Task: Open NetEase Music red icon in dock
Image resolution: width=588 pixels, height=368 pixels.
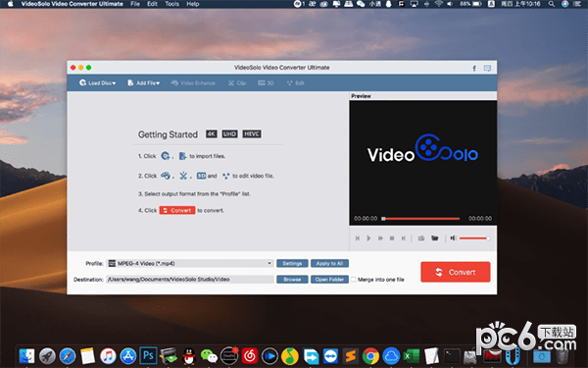Action: pyautogui.click(x=250, y=355)
